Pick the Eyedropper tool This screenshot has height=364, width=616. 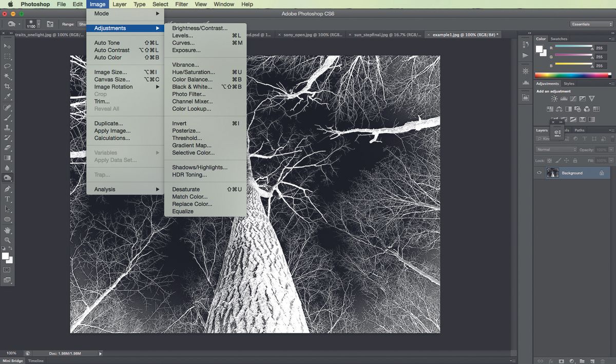click(7, 97)
